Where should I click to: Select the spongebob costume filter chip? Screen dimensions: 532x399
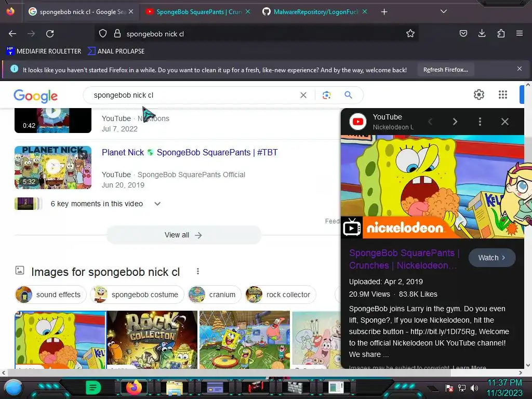pos(137,295)
